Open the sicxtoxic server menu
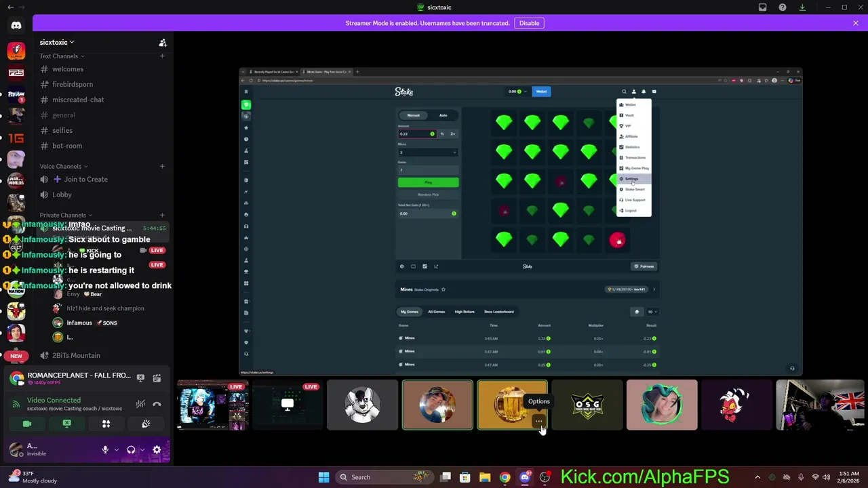 coord(57,42)
